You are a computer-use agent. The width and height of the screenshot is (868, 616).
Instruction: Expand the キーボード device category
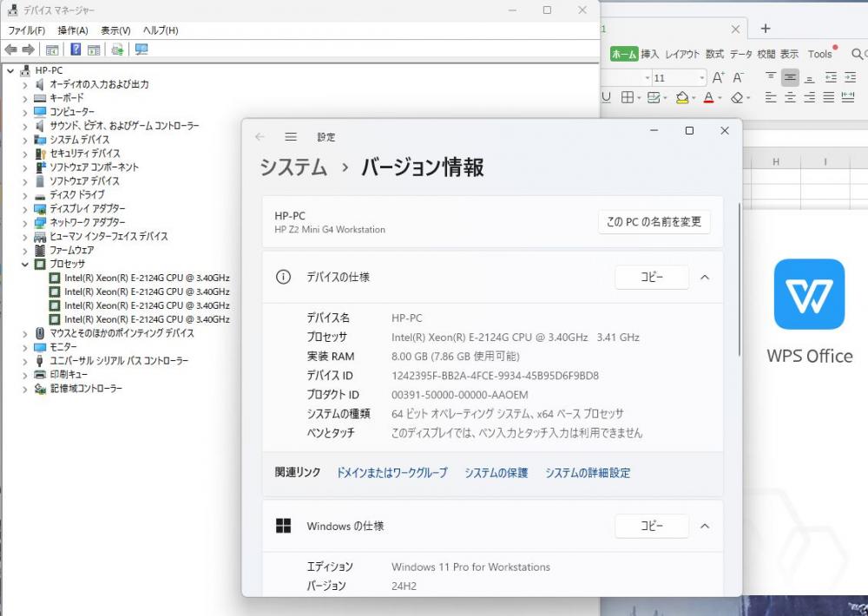[25, 99]
